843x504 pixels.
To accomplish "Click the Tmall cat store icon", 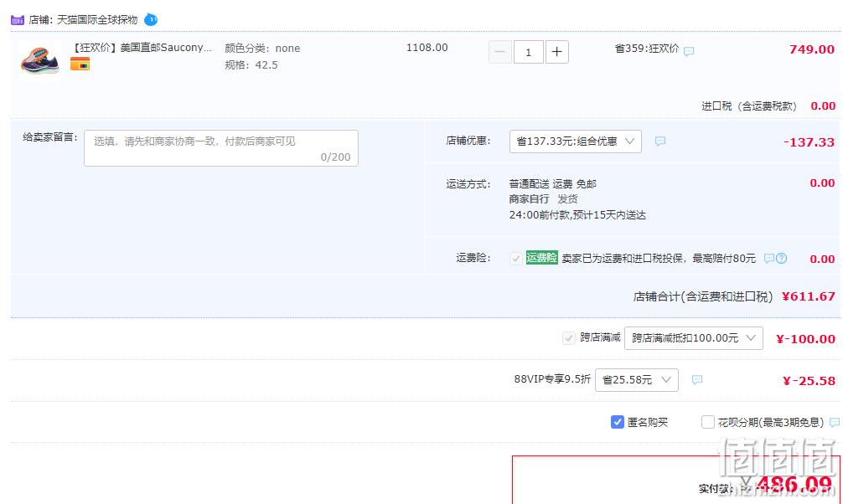I will [x=18, y=20].
